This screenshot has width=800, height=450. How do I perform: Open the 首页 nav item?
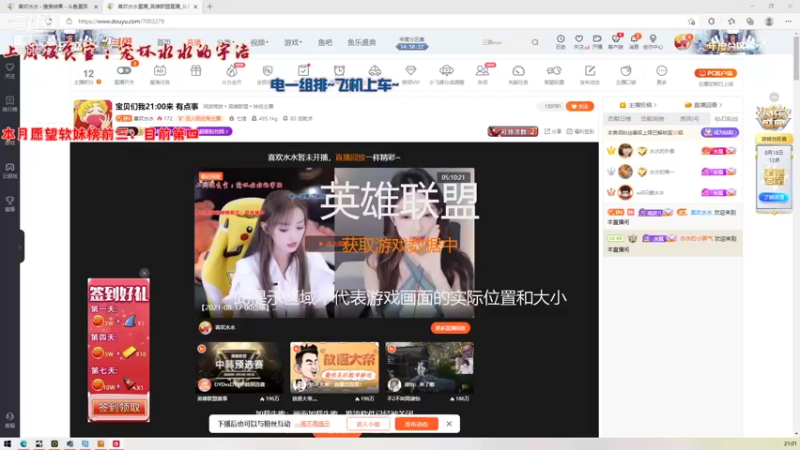(x=164, y=42)
